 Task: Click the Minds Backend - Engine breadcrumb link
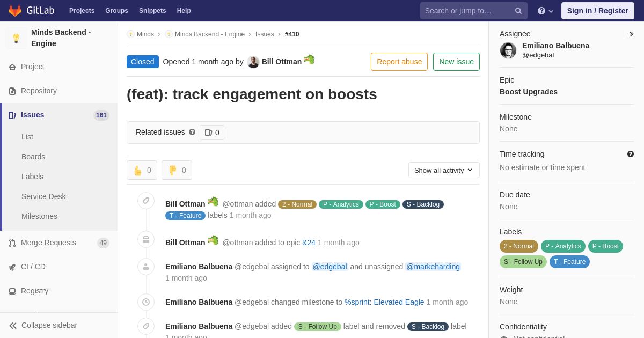point(210,34)
